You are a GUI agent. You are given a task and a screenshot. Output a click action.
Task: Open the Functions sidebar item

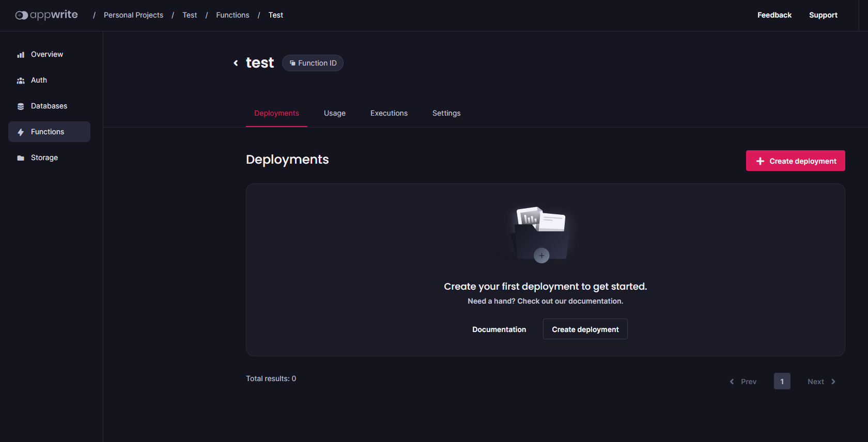tap(49, 132)
